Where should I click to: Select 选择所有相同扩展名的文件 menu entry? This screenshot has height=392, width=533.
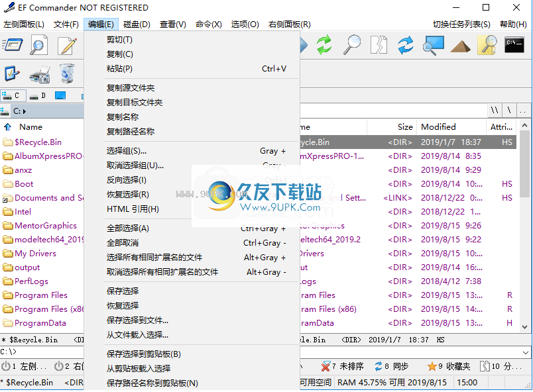[192, 258]
